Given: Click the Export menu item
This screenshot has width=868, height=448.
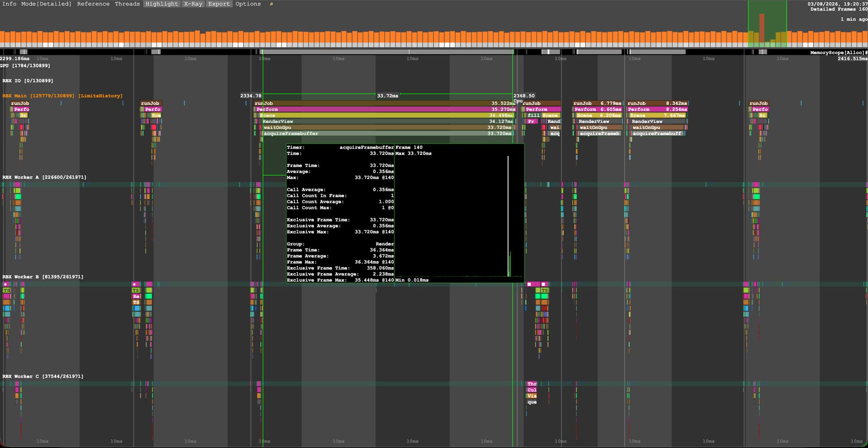Looking at the screenshot, I should click(x=219, y=4).
